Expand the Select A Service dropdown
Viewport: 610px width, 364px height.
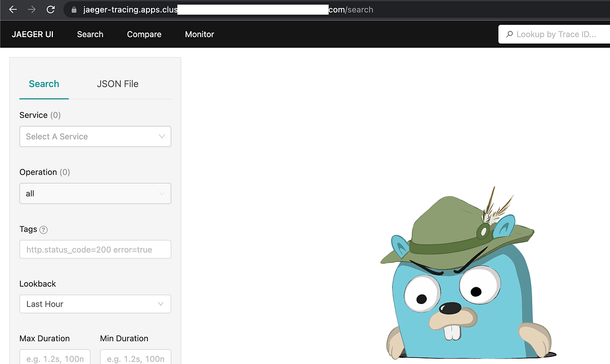click(95, 136)
